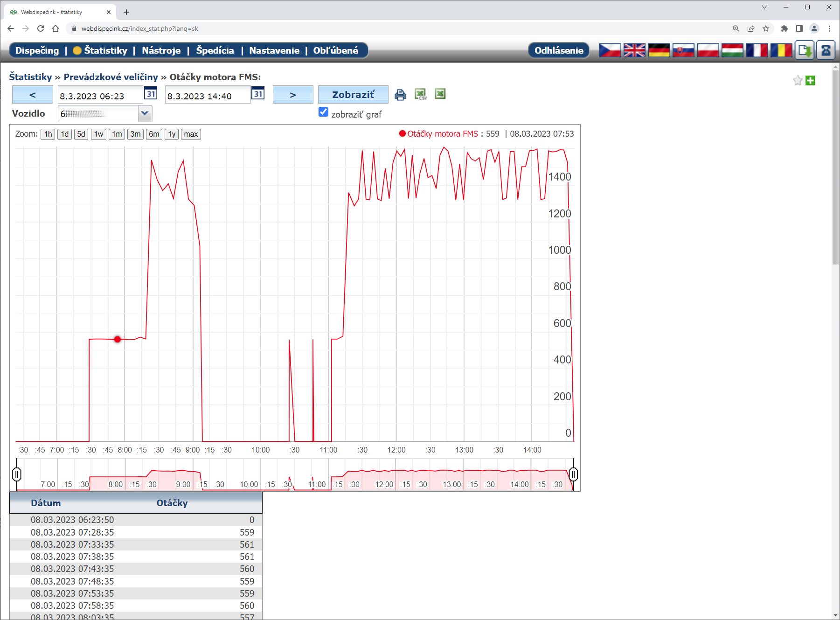
Task: Print the engine RPM statistics
Action: [400, 95]
